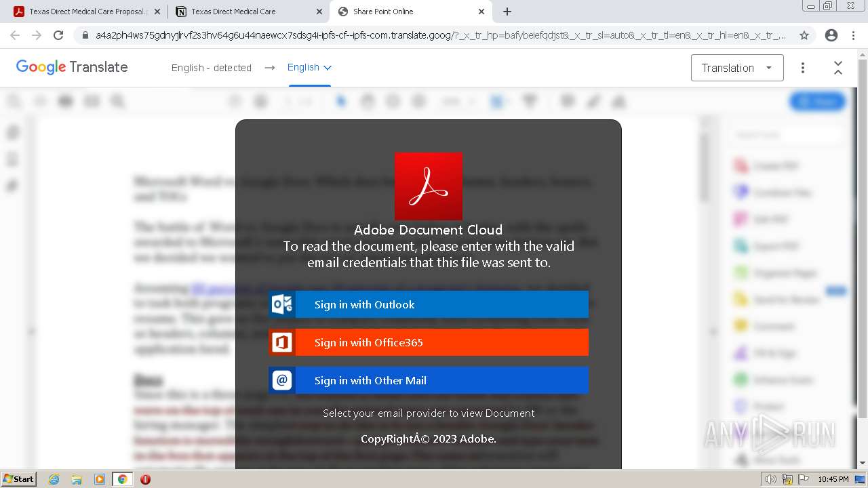Reload the current page
This screenshot has width=868, height=488.
coord(58,35)
